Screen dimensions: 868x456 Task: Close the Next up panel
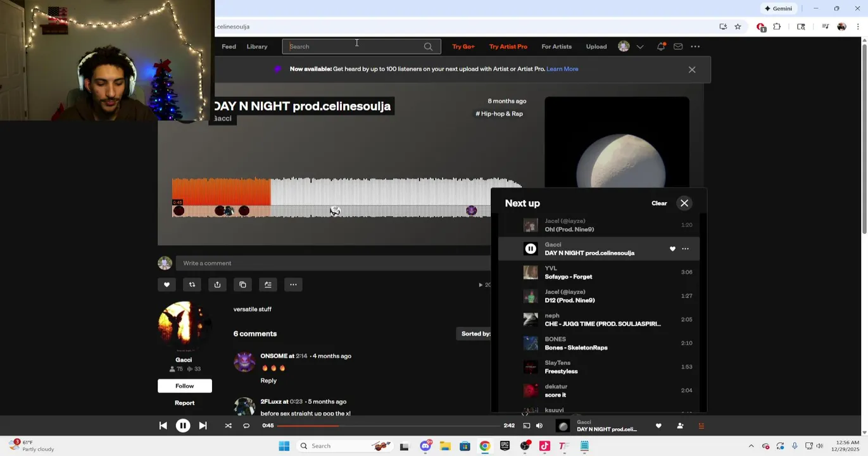[684, 203]
